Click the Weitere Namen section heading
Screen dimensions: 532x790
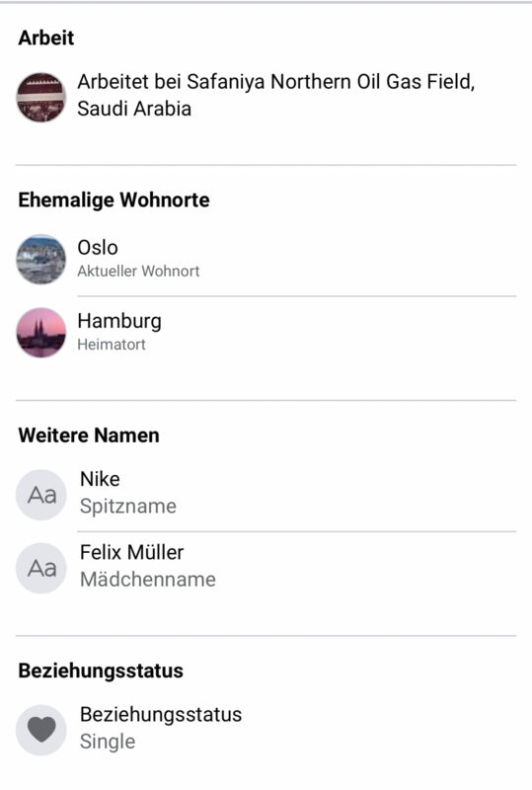(x=89, y=435)
